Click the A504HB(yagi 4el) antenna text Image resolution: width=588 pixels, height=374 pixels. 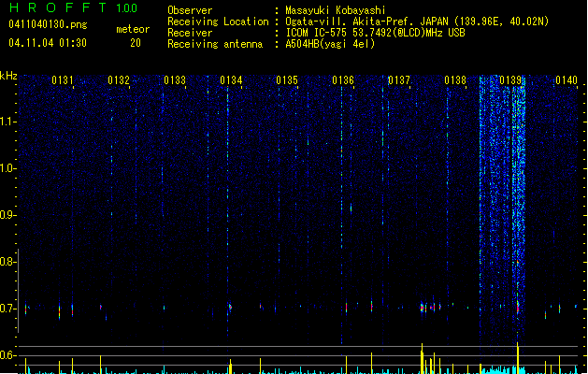(x=330, y=44)
